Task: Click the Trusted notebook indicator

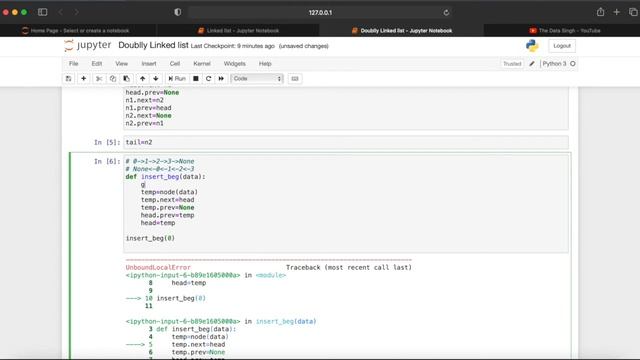Action: (512, 64)
